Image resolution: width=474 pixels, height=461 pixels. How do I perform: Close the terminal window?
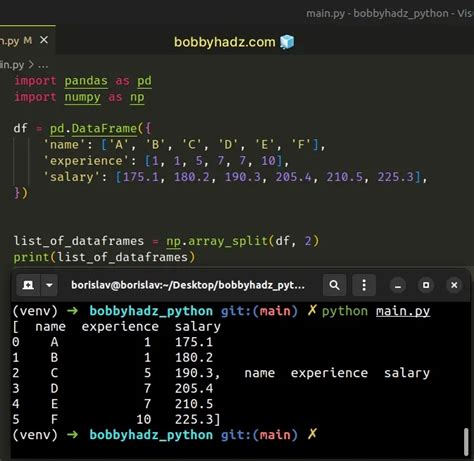point(454,285)
